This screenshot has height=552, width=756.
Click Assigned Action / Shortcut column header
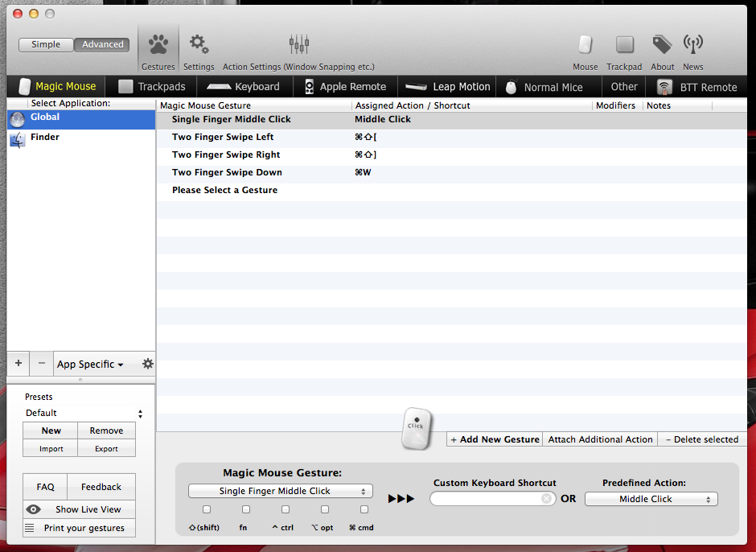(472, 105)
